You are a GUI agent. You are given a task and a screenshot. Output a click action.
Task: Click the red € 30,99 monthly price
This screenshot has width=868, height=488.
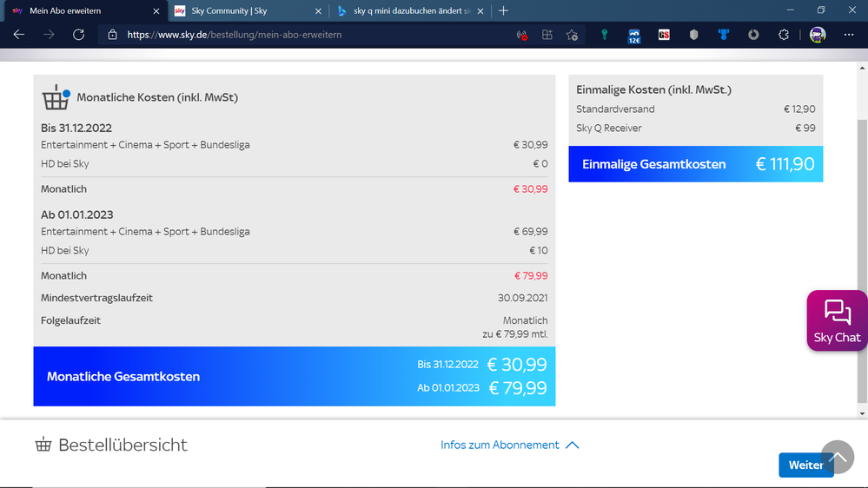click(x=530, y=188)
